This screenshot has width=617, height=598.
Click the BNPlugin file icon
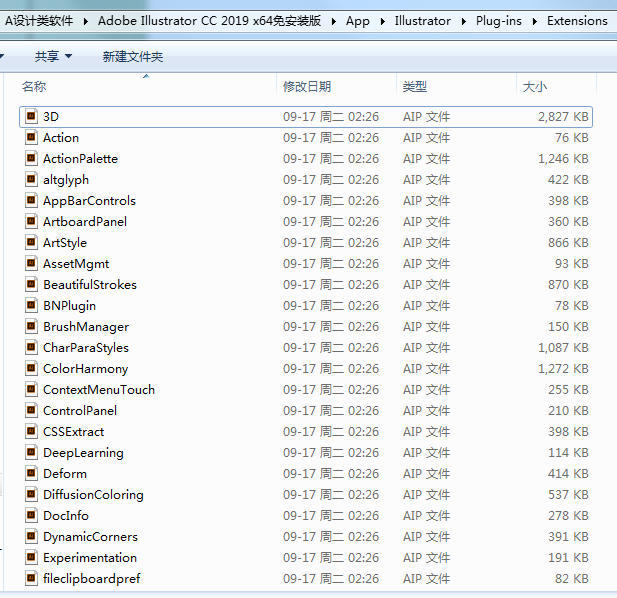[31, 305]
